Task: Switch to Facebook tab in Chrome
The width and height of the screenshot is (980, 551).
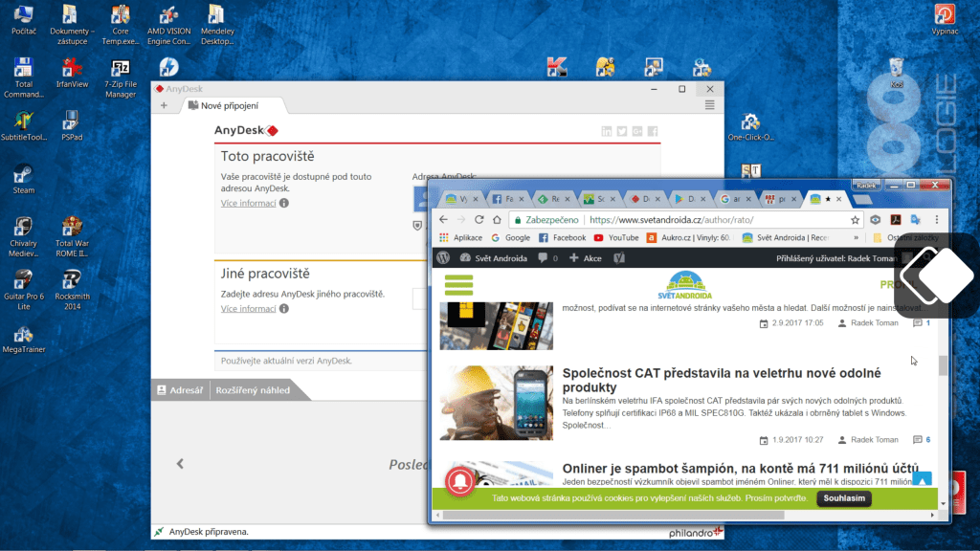Action: 507,199
